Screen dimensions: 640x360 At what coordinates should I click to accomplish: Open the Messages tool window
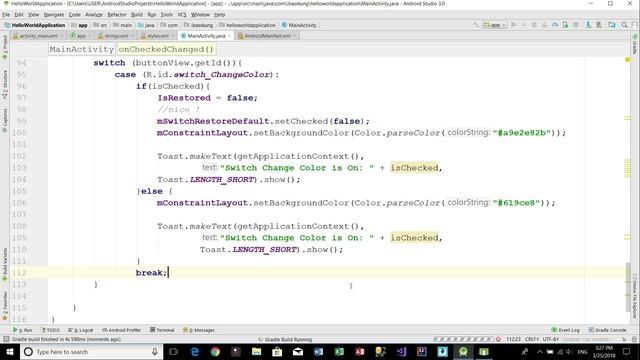(199, 330)
